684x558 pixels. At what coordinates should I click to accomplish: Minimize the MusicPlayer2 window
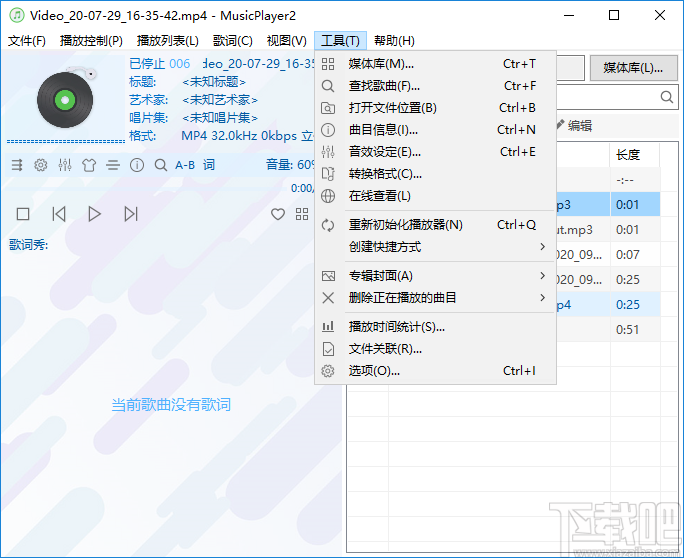point(569,16)
